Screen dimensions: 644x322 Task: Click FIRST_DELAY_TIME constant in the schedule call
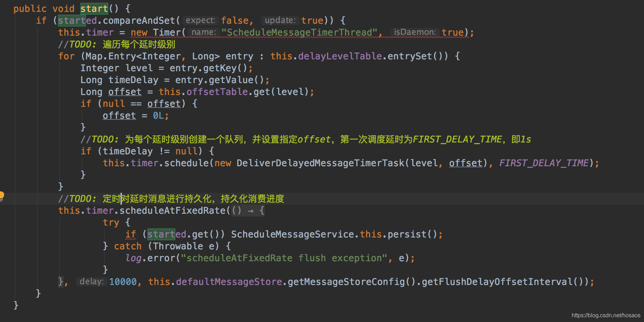point(544,163)
